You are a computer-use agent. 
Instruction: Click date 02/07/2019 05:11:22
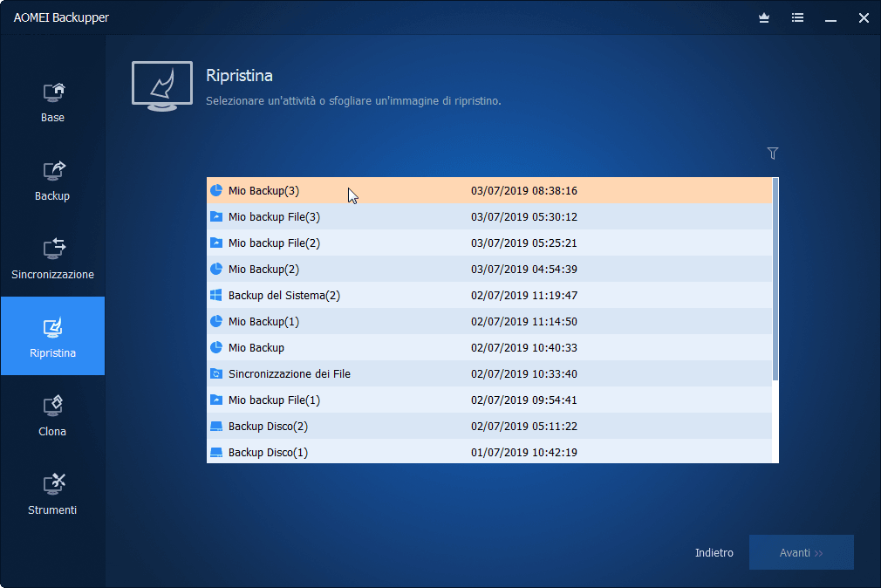(x=524, y=426)
